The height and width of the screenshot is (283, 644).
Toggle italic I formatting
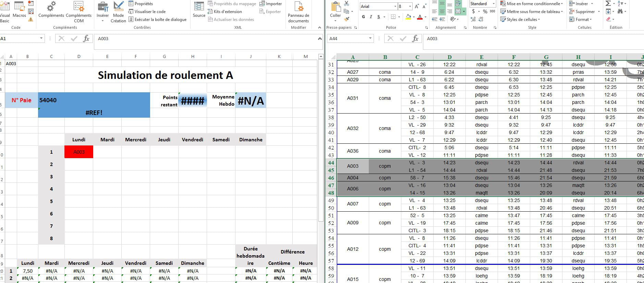click(371, 17)
